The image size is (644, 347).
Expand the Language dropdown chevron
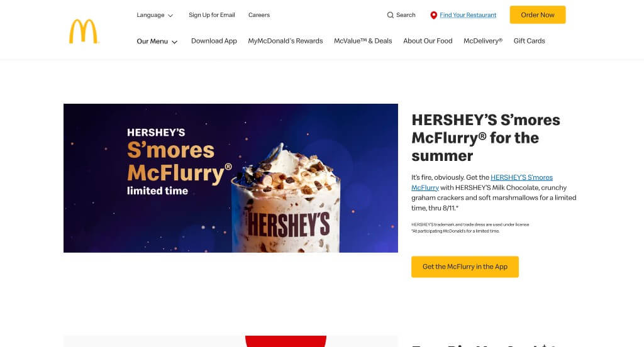tap(170, 16)
